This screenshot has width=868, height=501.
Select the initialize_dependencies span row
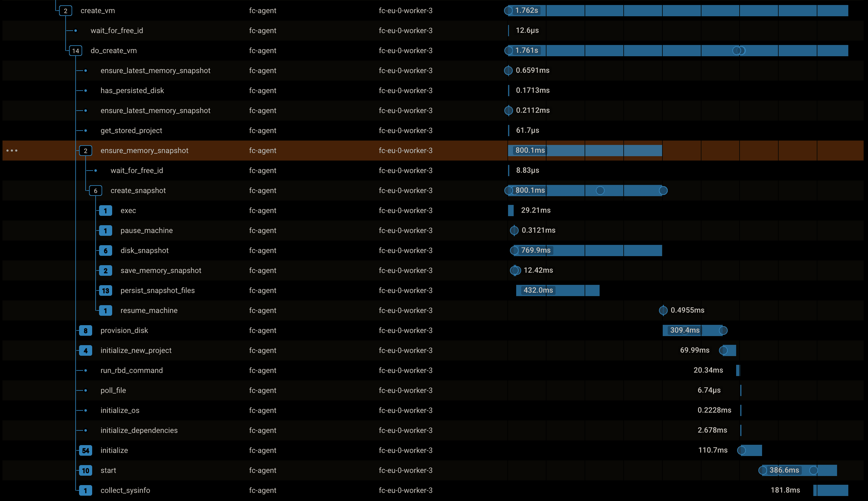[x=433, y=430]
